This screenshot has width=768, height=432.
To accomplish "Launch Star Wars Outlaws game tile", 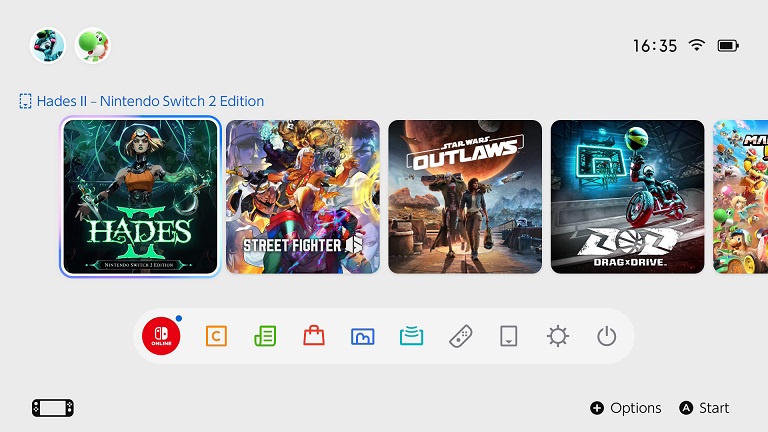I will tap(465, 196).
